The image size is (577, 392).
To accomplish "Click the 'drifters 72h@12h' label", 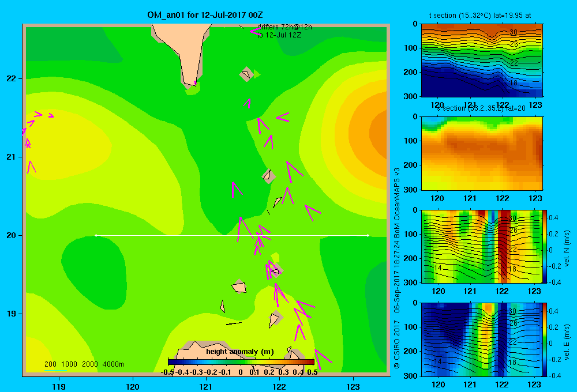I will click(284, 27).
